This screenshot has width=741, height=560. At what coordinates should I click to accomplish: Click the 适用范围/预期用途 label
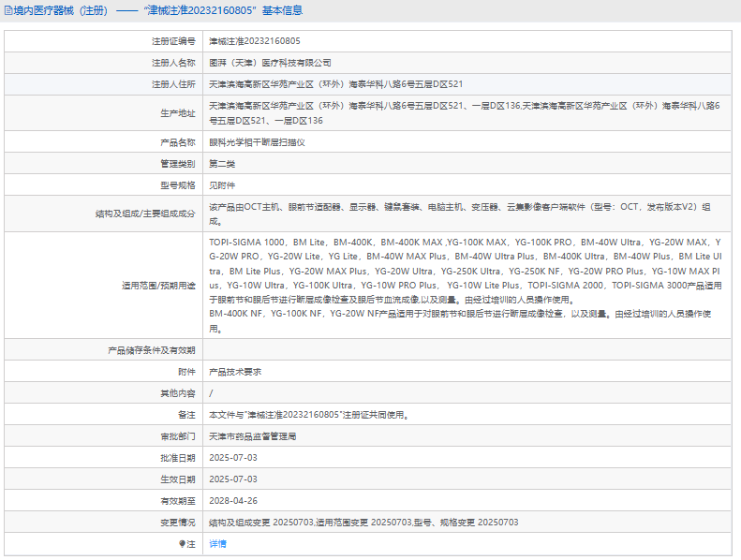(x=158, y=286)
